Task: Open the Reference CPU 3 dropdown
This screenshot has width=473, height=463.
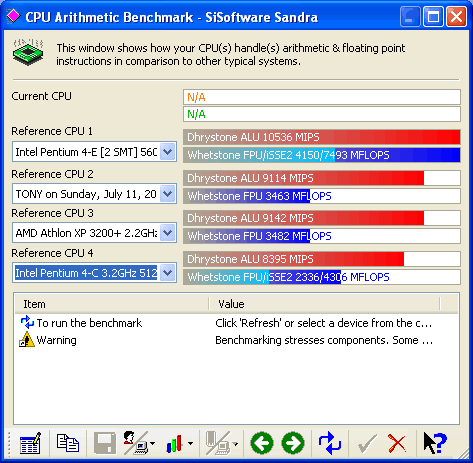Action: coord(168,233)
